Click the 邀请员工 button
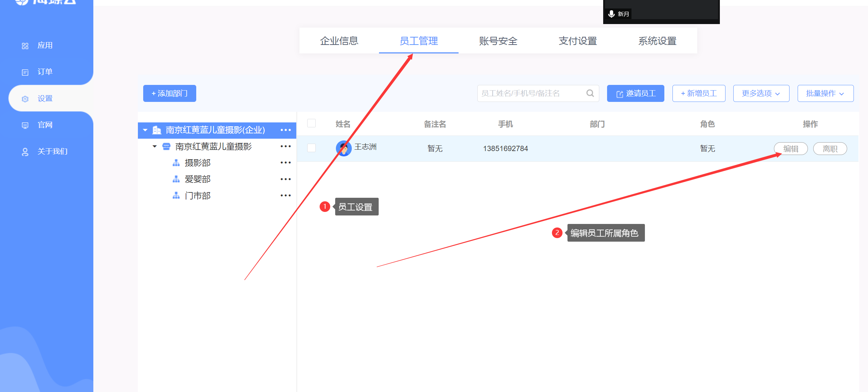The width and height of the screenshot is (868, 392). click(x=635, y=93)
